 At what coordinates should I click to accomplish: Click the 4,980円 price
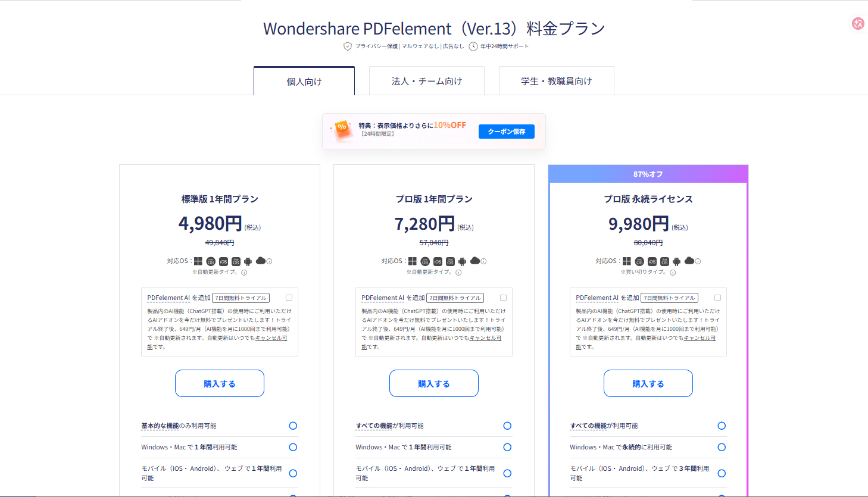[210, 224]
